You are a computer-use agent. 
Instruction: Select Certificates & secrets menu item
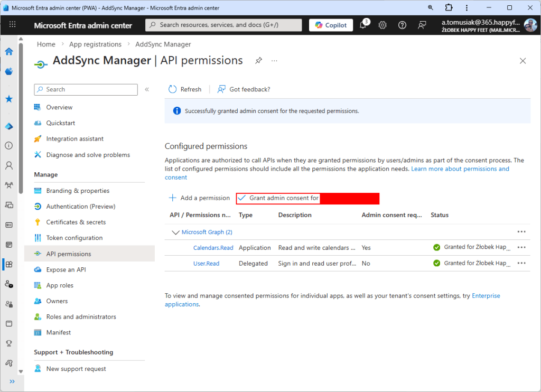coord(76,222)
